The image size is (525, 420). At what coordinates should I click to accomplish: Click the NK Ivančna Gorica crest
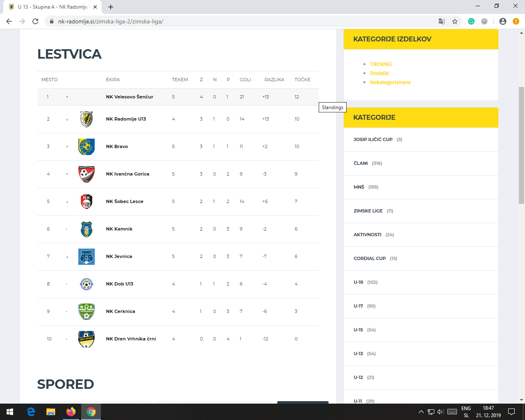coord(87,174)
